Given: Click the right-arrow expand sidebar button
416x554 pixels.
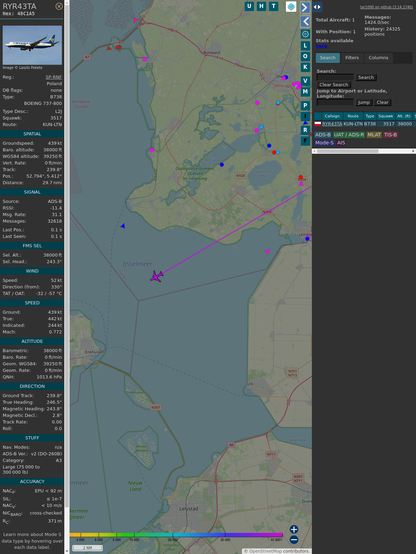Looking at the screenshot, I should (305, 7).
